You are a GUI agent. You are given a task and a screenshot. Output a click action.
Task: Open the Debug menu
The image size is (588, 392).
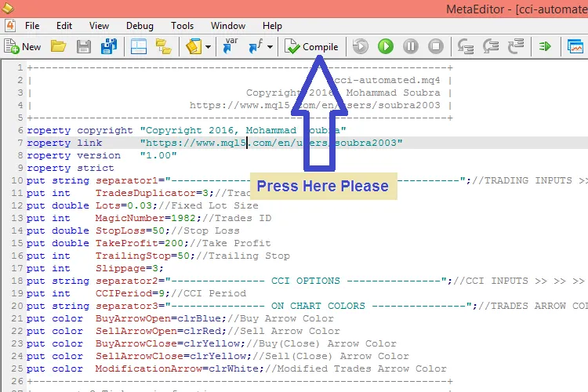click(x=140, y=26)
